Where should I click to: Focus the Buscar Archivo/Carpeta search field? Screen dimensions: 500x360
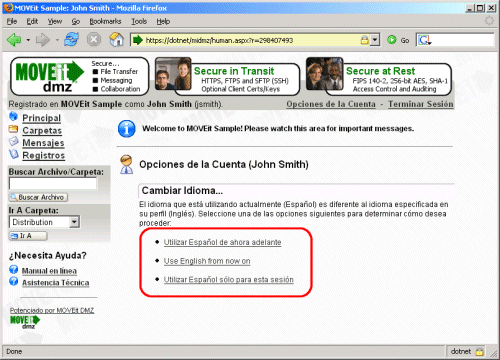coord(53,183)
